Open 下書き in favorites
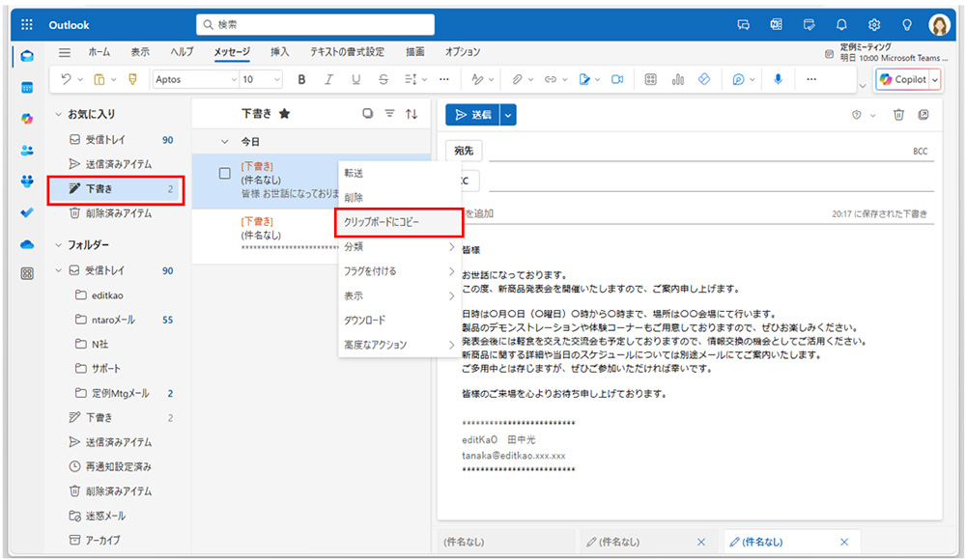This screenshot has height=560, width=966. pyautogui.click(x=115, y=188)
